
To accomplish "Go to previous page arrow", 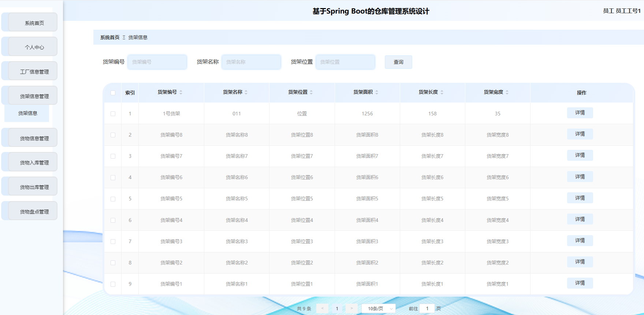I will [x=322, y=308].
